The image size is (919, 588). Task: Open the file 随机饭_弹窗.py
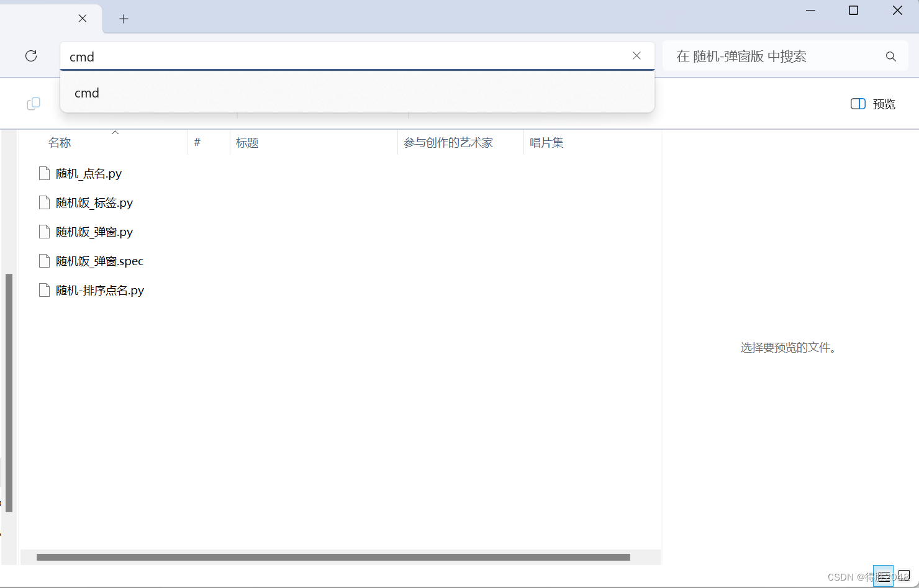click(x=94, y=232)
